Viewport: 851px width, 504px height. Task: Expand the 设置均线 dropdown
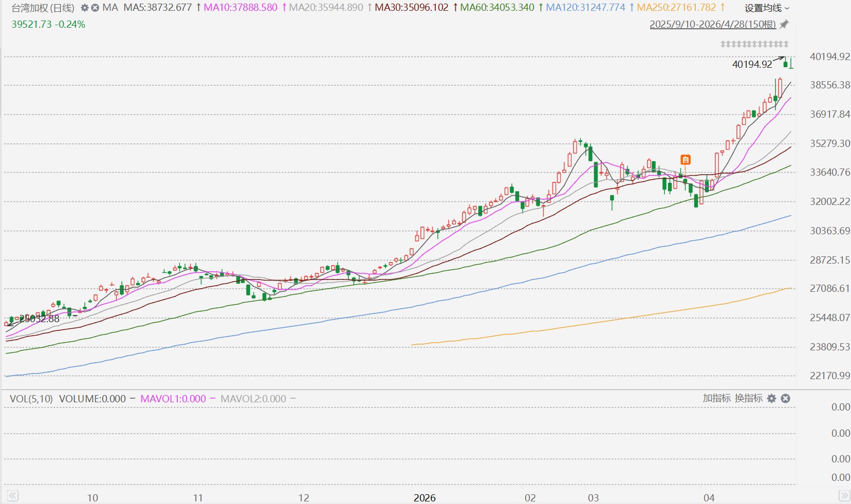[767, 8]
